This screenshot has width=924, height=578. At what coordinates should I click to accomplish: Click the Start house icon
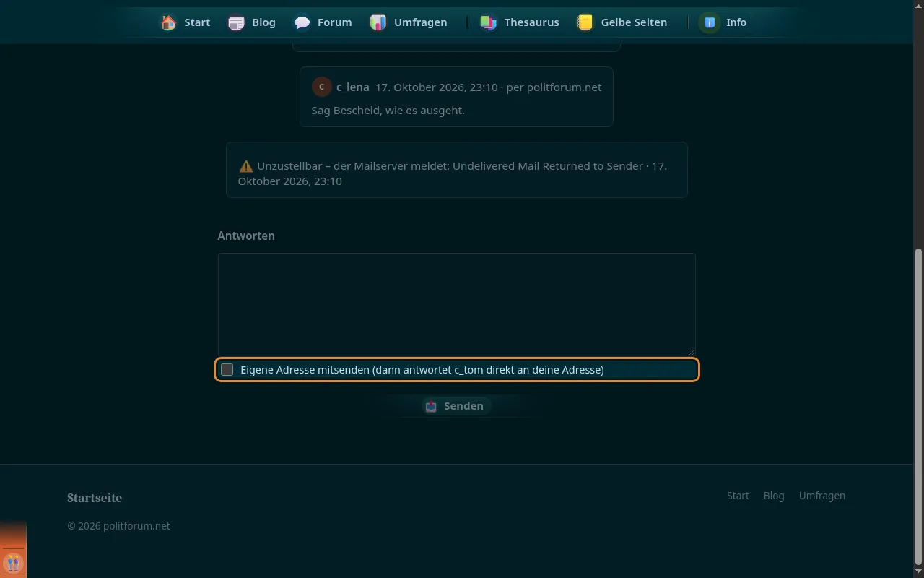coord(169,22)
